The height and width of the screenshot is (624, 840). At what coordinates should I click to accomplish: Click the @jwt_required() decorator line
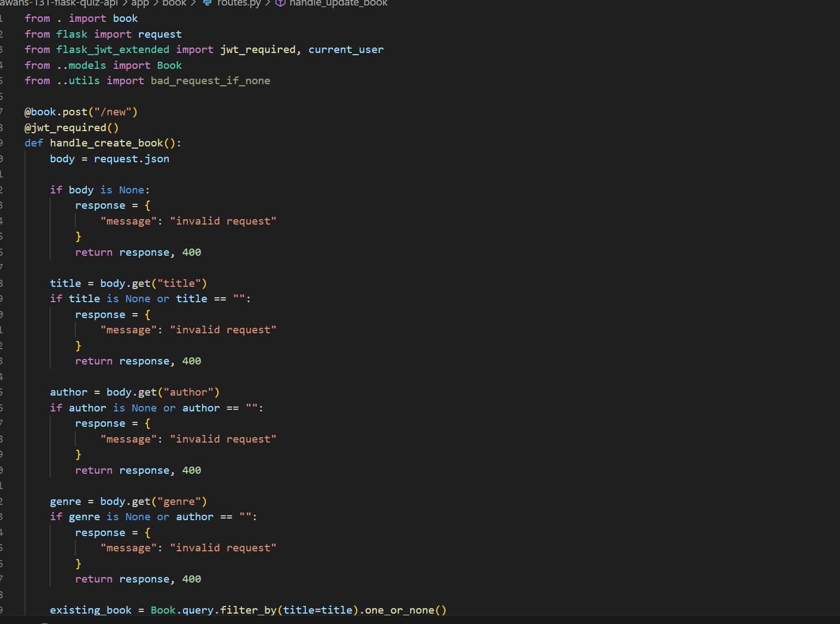click(71, 127)
